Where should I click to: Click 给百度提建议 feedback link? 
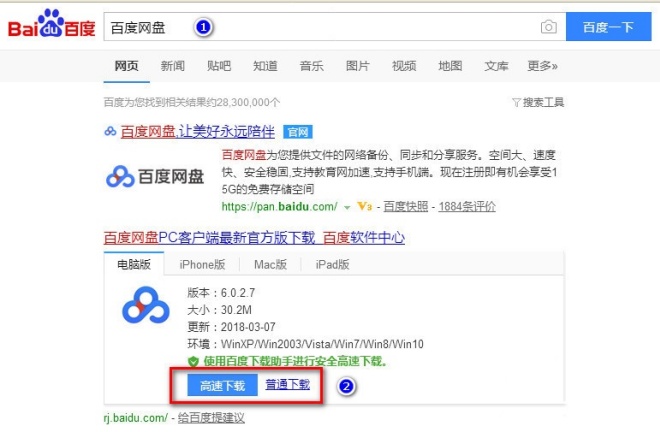tap(211, 418)
